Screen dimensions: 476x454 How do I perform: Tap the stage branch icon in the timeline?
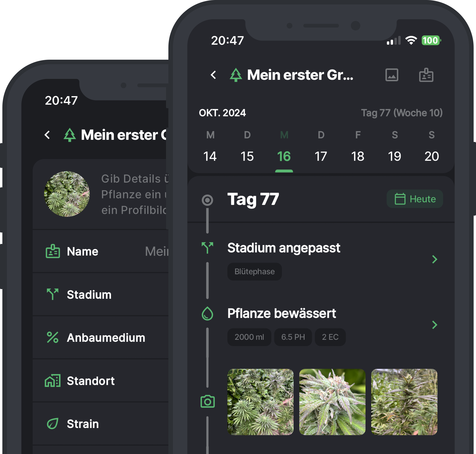(207, 248)
